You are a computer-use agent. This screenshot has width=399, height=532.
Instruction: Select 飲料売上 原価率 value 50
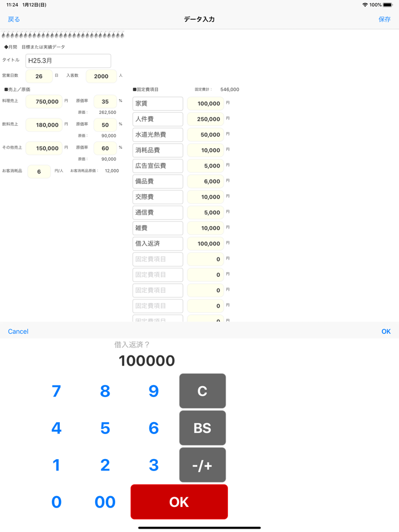pyautogui.click(x=105, y=125)
